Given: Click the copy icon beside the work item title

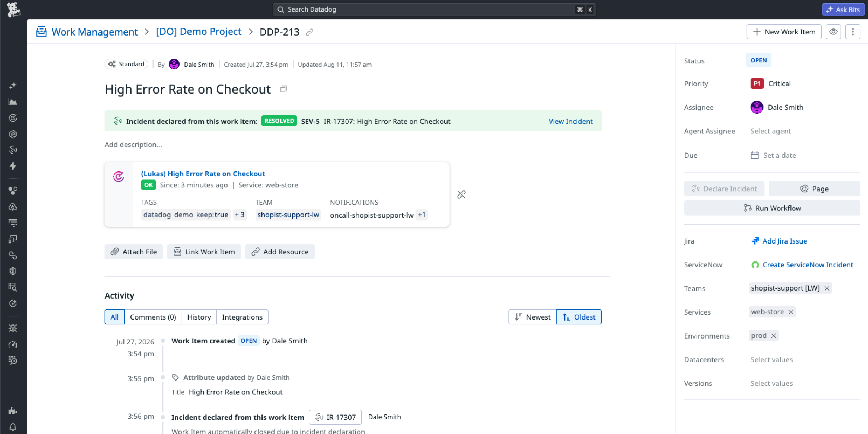Looking at the screenshot, I should (x=283, y=89).
